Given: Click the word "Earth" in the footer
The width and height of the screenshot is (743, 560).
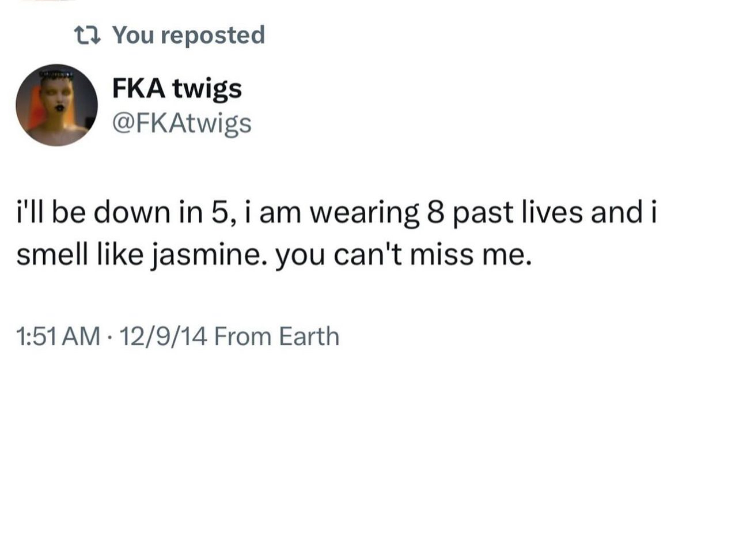Looking at the screenshot, I should (309, 336).
